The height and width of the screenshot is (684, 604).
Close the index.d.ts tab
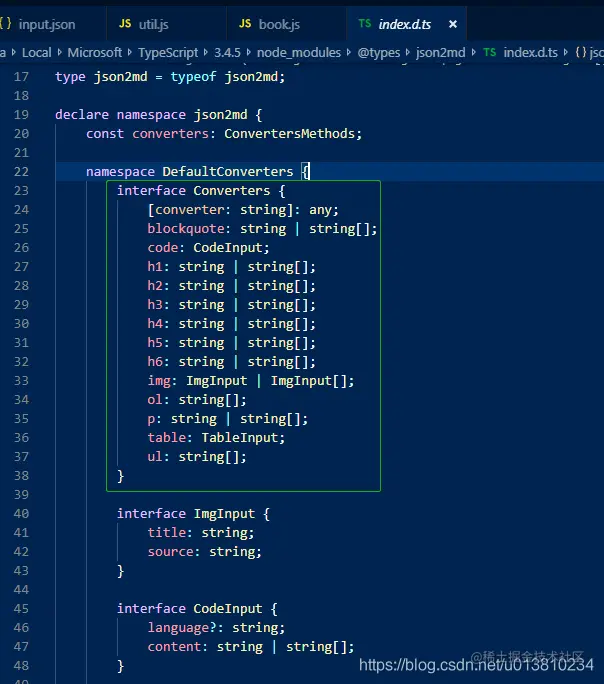click(x=453, y=24)
